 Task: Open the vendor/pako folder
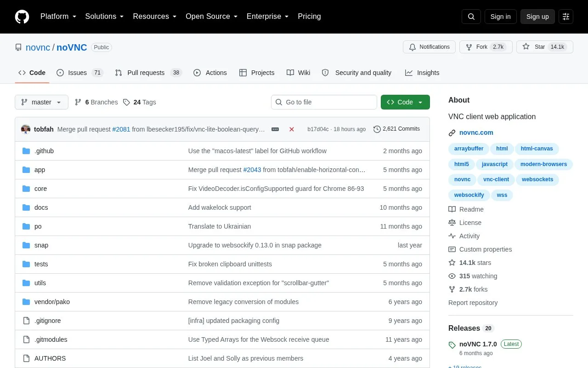tap(52, 302)
